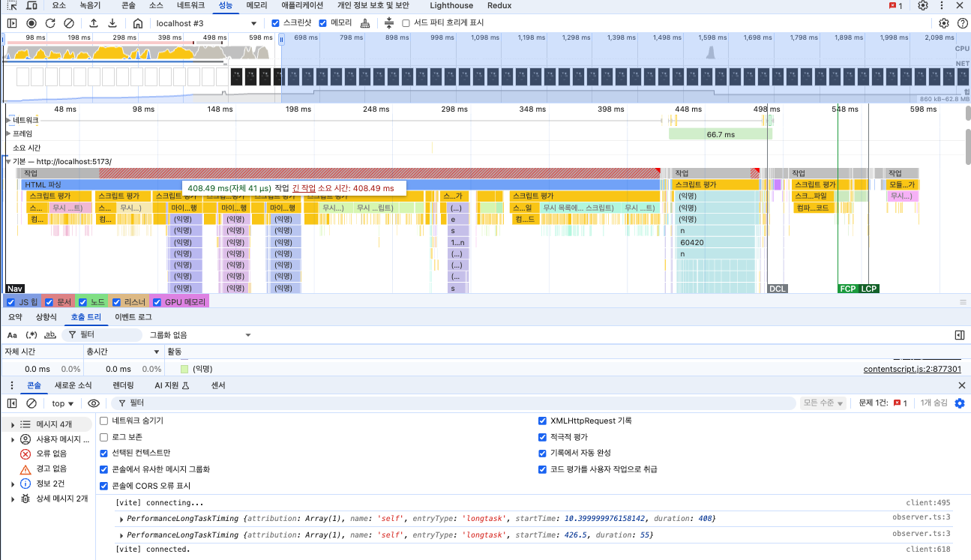Open the 메모리 panel tab
Viewport: 971px width, 560px height.
[x=257, y=5]
